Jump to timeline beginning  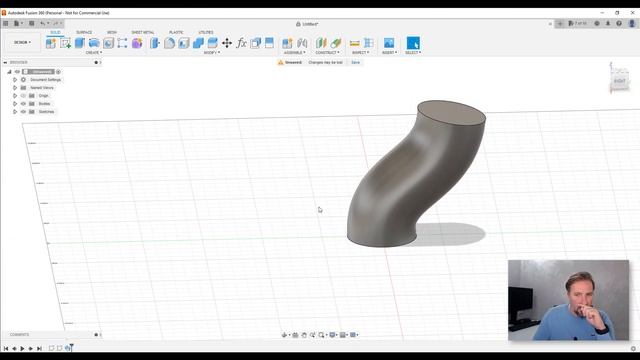[x=6, y=349]
